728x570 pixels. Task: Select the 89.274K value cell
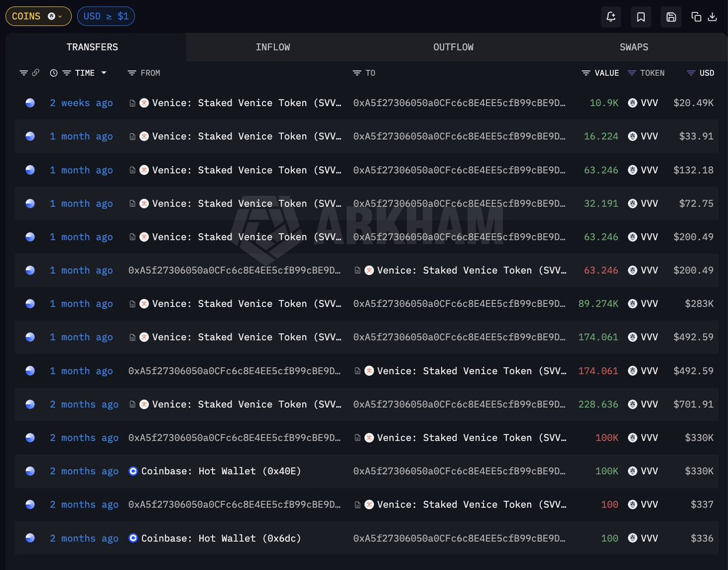click(x=598, y=304)
